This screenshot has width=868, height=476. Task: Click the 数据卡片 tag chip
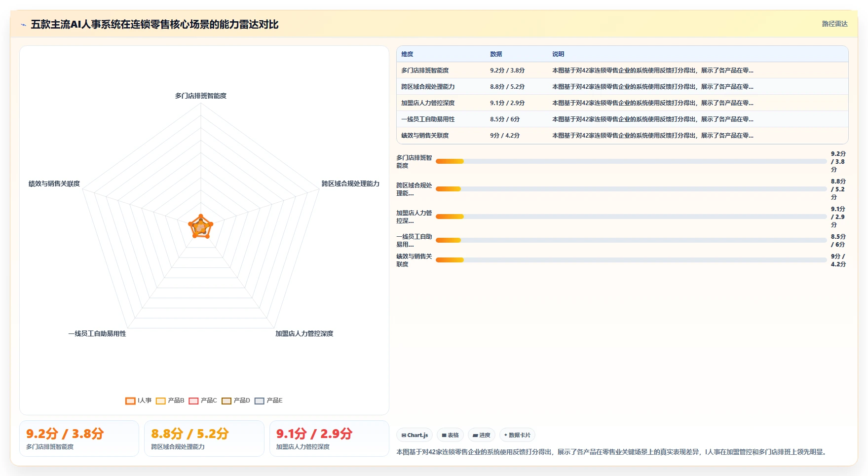click(517, 435)
